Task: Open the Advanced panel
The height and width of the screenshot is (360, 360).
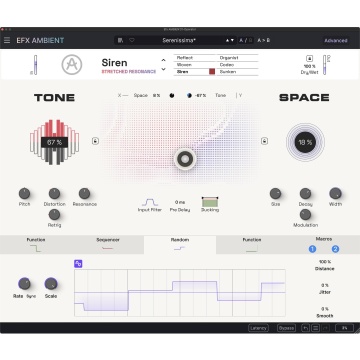Action: (x=336, y=40)
